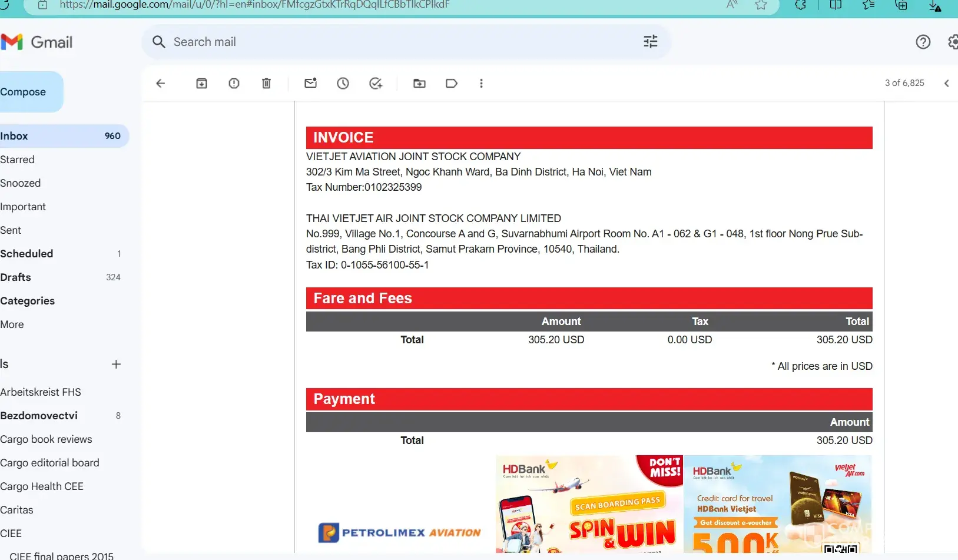The width and height of the screenshot is (958, 560).
Task: Open the Labels tag icon
Action: [x=452, y=84]
